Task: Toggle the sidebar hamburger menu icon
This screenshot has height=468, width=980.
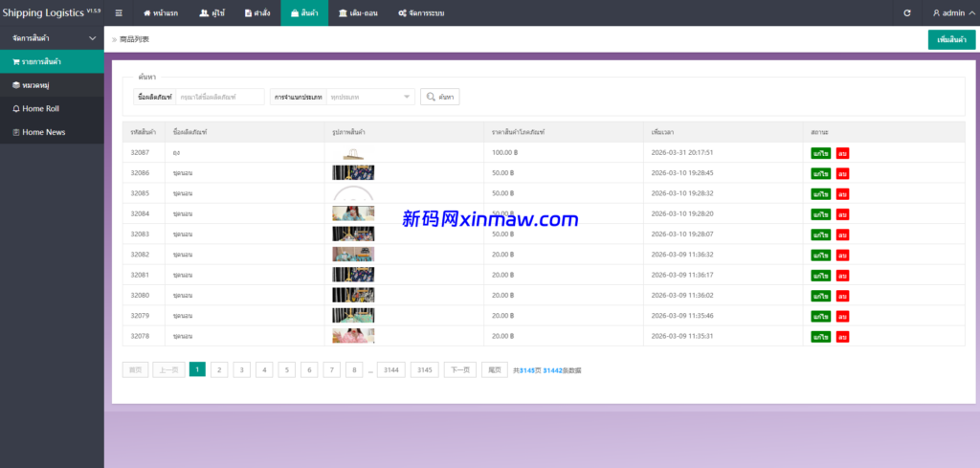Action: pyautogui.click(x=119, y=13)
